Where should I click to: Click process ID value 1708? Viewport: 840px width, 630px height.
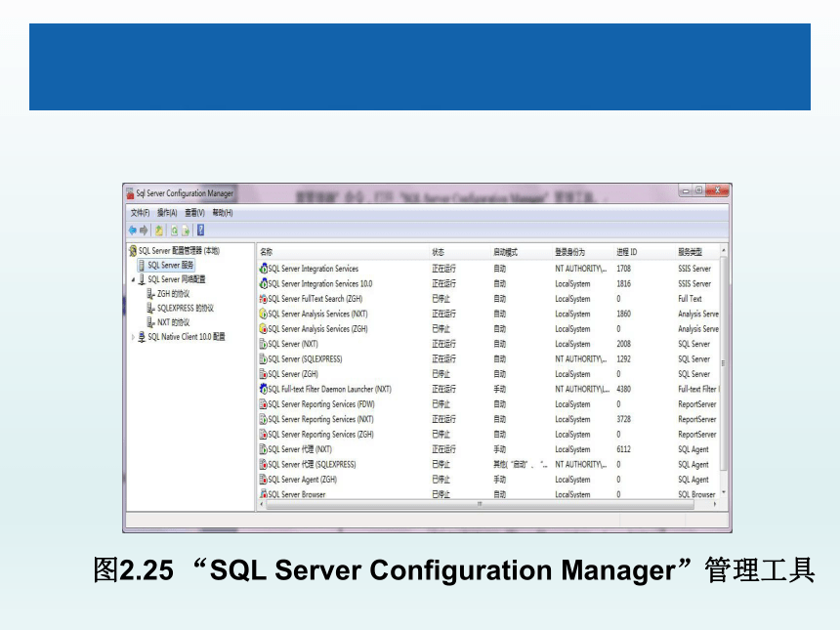pos(623,269)
